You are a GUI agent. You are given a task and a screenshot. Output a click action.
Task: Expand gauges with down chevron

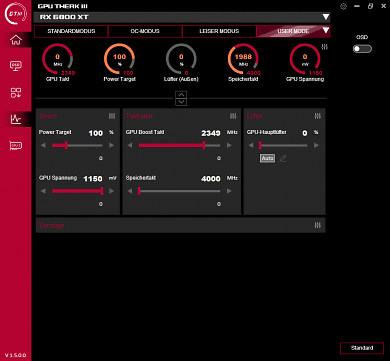[x=181, y=102]
